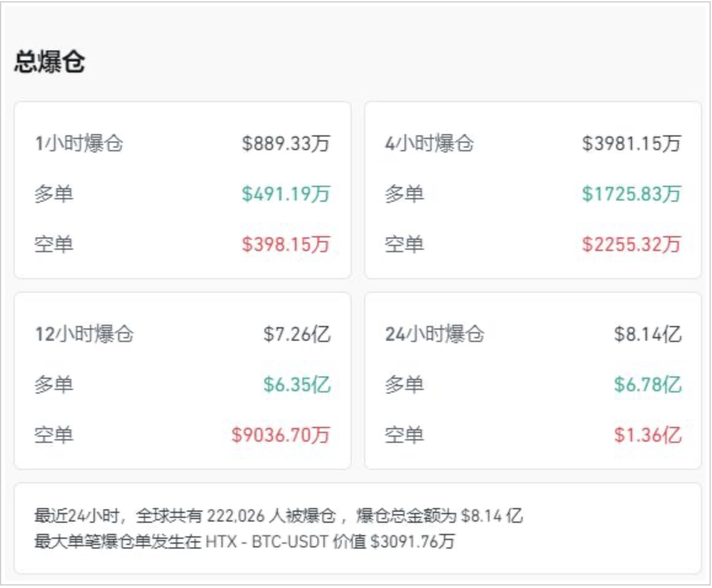The width and height of the screenshot is (712, 588).
Task: Select the 4小时爆仓 label
Action: click(x=429, y=145)
